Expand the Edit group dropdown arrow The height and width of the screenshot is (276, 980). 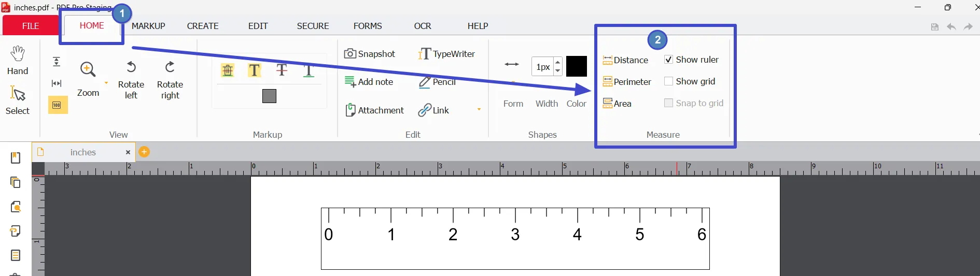coord(479,109)
